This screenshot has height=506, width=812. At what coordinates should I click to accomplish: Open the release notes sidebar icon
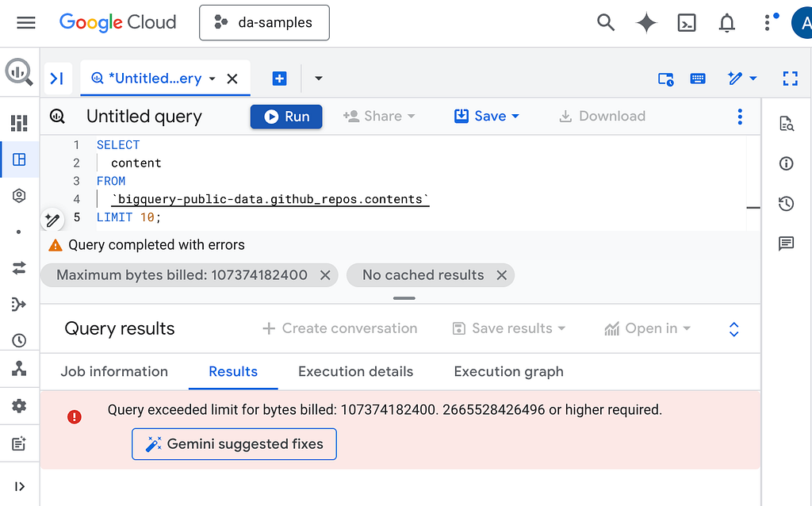click(19, 444)
